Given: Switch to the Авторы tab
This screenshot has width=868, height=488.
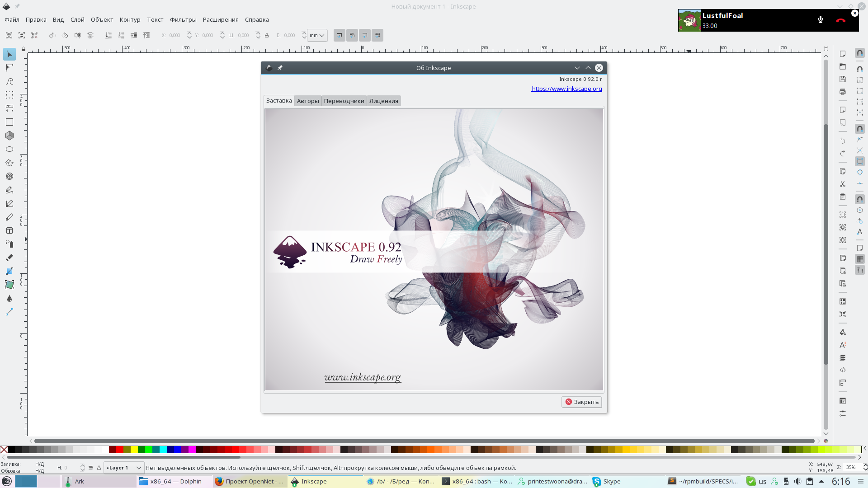Looking at the screenshot, I should coord(308,101).
